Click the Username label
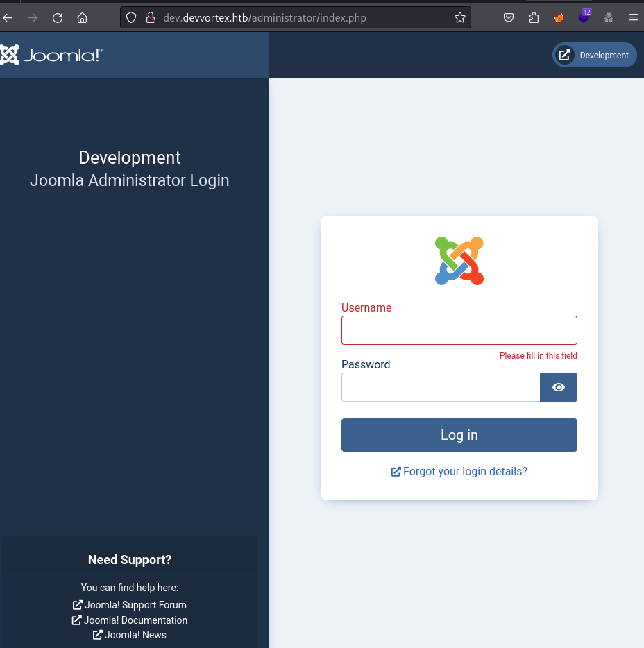The width and height of the screenshot is (644, 648). (366, 307)
